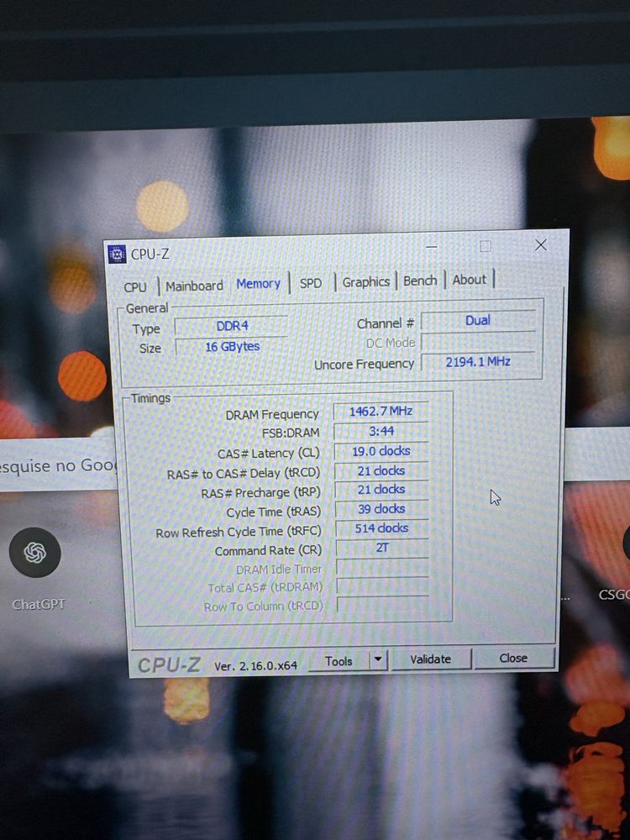Open the Bench tab
Image resolution: width=630 pixels, height=840 pixels.
tap(420, 281)
